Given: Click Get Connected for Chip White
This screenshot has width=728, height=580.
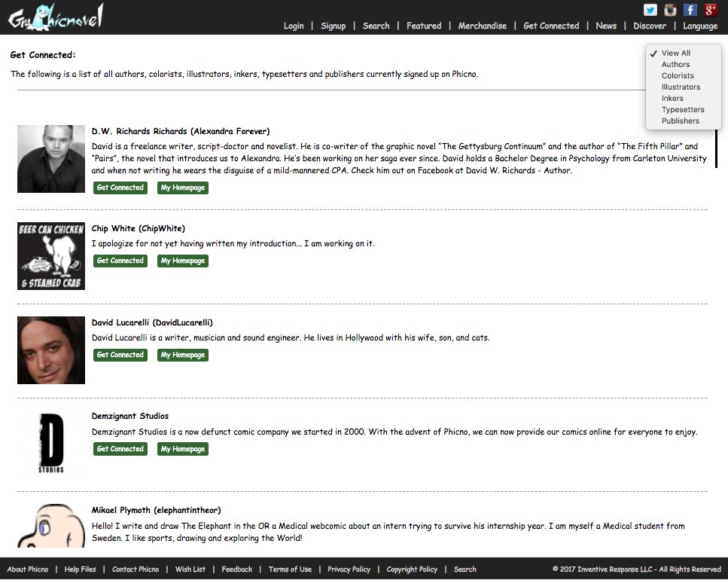Looking at the screenshot, I should point(120,261).
